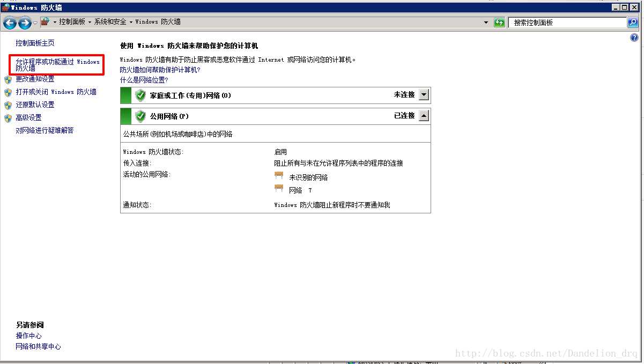Click the Forward navigation arrow

point(25,23)
